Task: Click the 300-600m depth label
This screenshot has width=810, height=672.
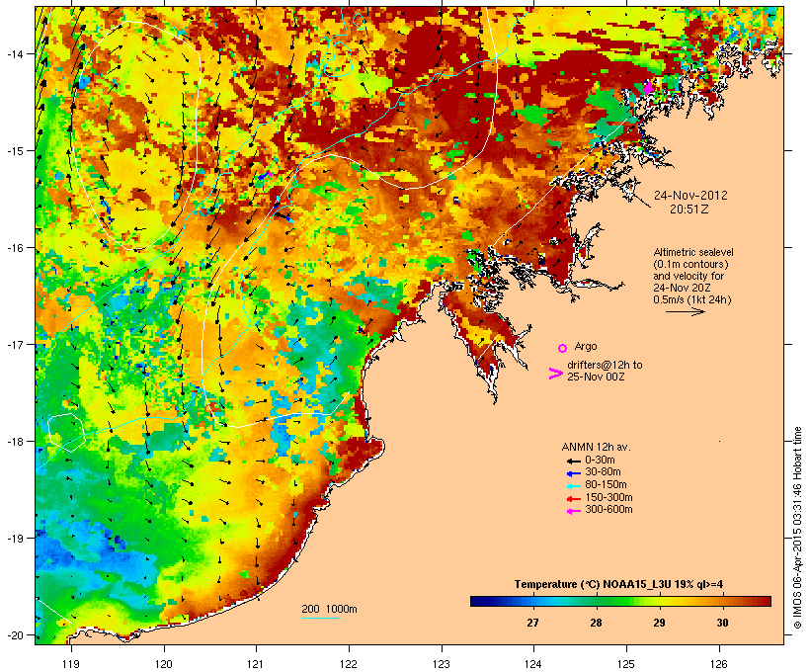Action: click(608, 510)
